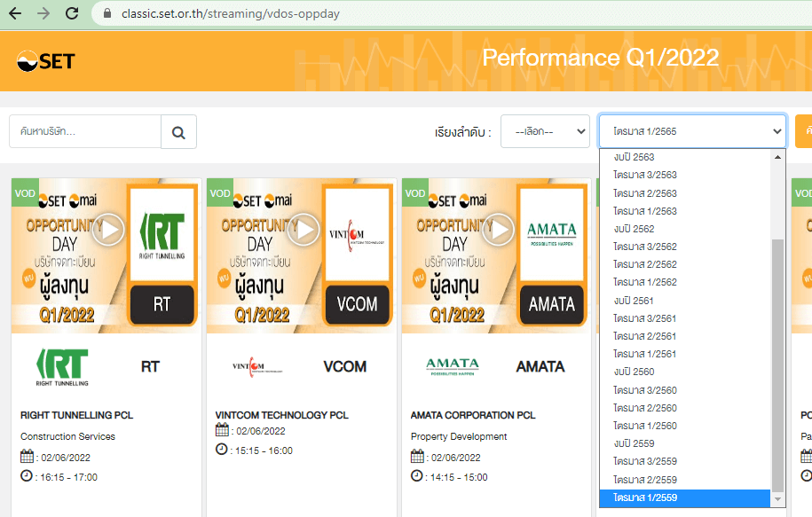Select ไตรมาส 1/2559 from the list
Screen dimensions: 812x517
click(645, 498)
